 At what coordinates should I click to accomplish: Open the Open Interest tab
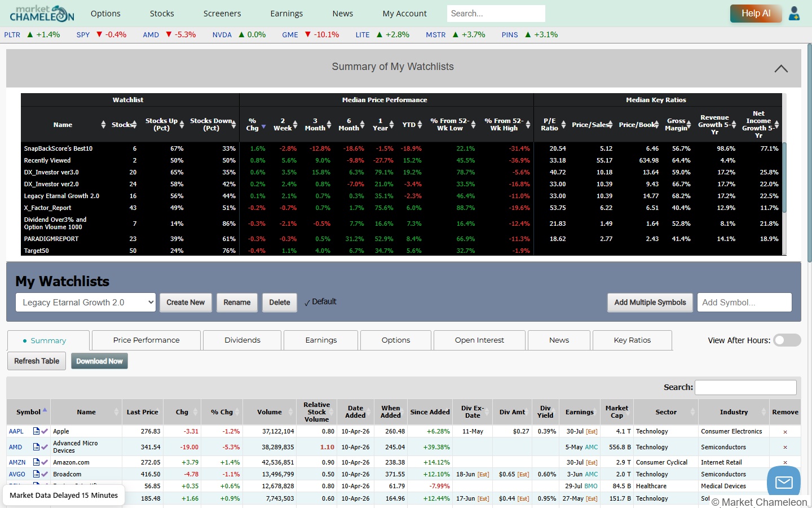479,340
